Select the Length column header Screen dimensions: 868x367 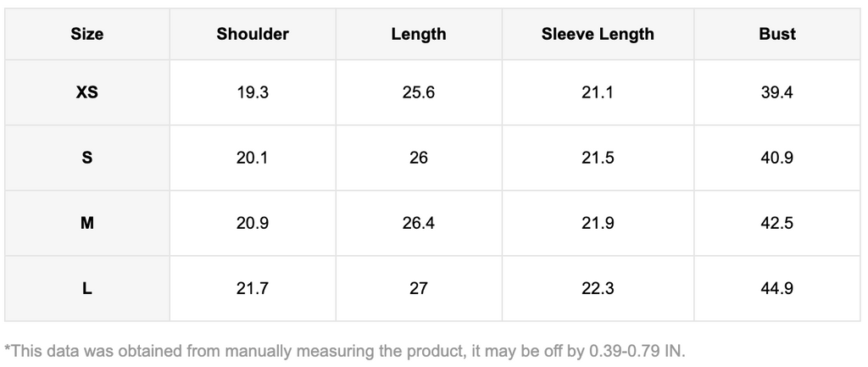pos(419,35)
